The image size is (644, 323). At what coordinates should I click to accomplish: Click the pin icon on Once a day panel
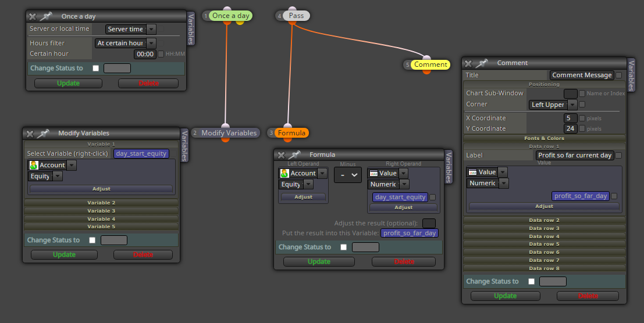(x=45, y=16)
